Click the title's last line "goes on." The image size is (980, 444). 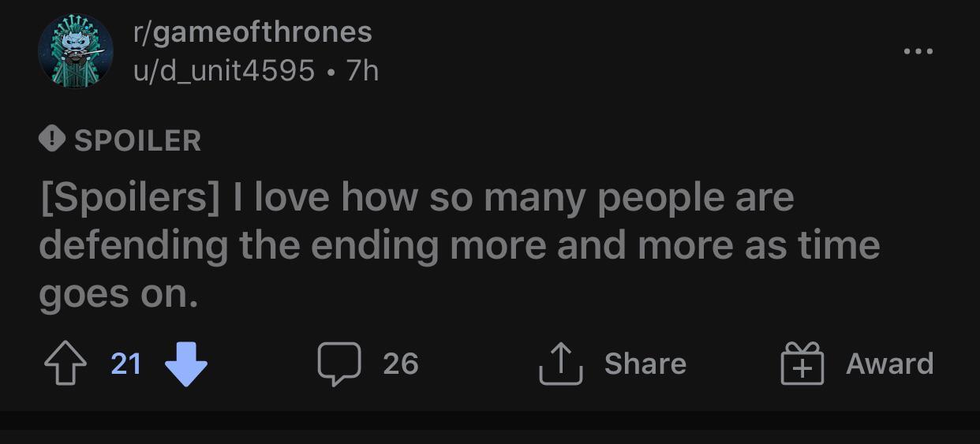pos(118,294)
